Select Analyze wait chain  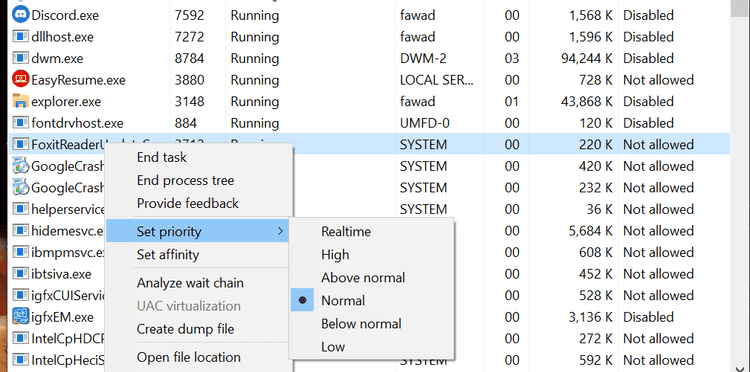[190, 283]
